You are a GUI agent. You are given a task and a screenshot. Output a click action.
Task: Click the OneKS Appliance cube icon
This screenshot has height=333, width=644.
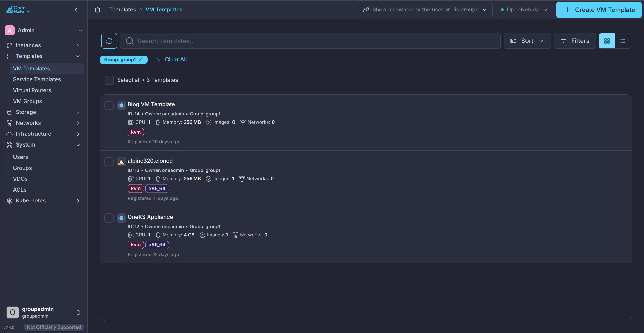click(121, 218)
